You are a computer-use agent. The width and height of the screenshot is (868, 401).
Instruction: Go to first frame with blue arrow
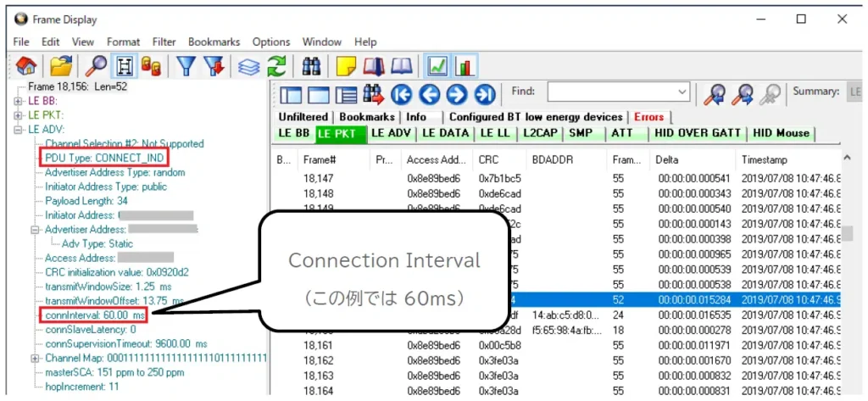tap(402, 93)
